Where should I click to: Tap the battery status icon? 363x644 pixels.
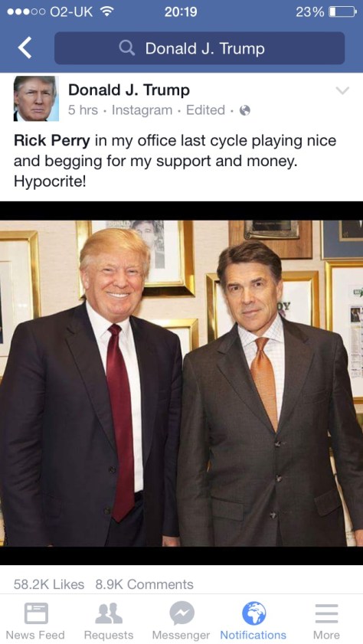[x=343, y=12]
